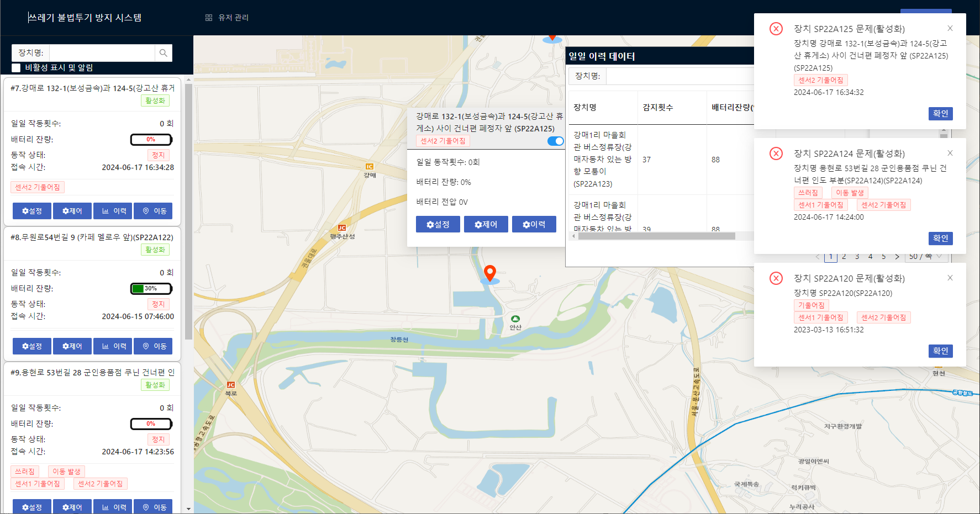This screenshot has height=514, width=980.
Task: Go to page 3 of daily history
Action: point(857,257)
